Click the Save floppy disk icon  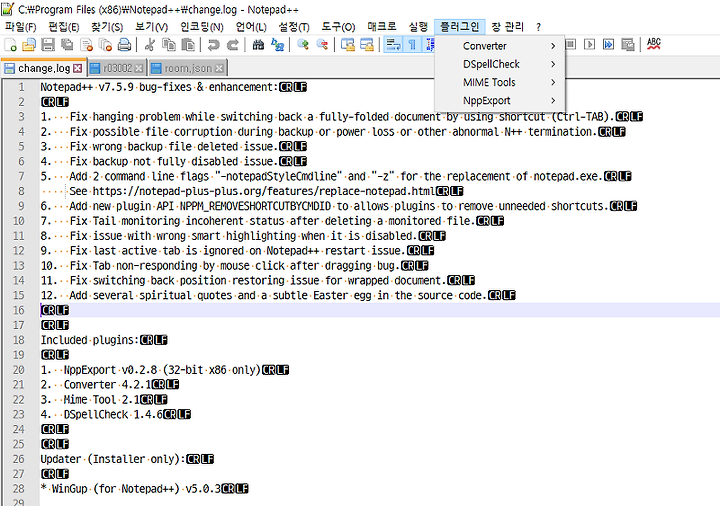tap(48, 45)
